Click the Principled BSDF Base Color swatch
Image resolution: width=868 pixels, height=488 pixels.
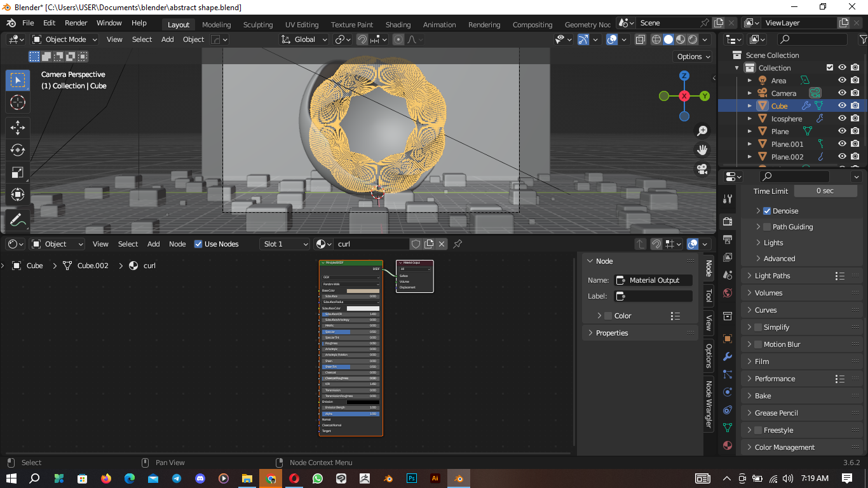click(363, 291)
